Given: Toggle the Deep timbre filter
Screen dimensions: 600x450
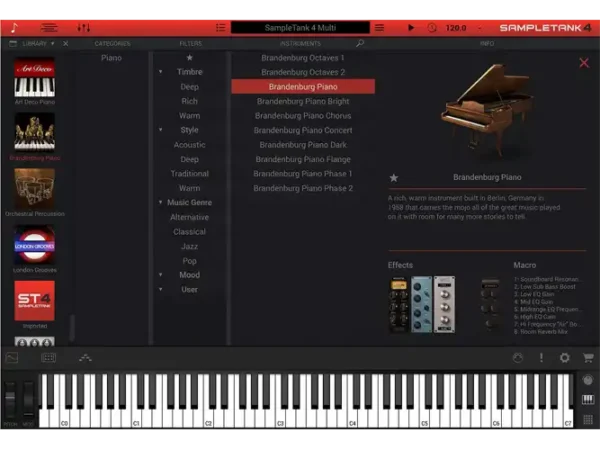Looking at the screenshot, I should [x=189, y=87].
